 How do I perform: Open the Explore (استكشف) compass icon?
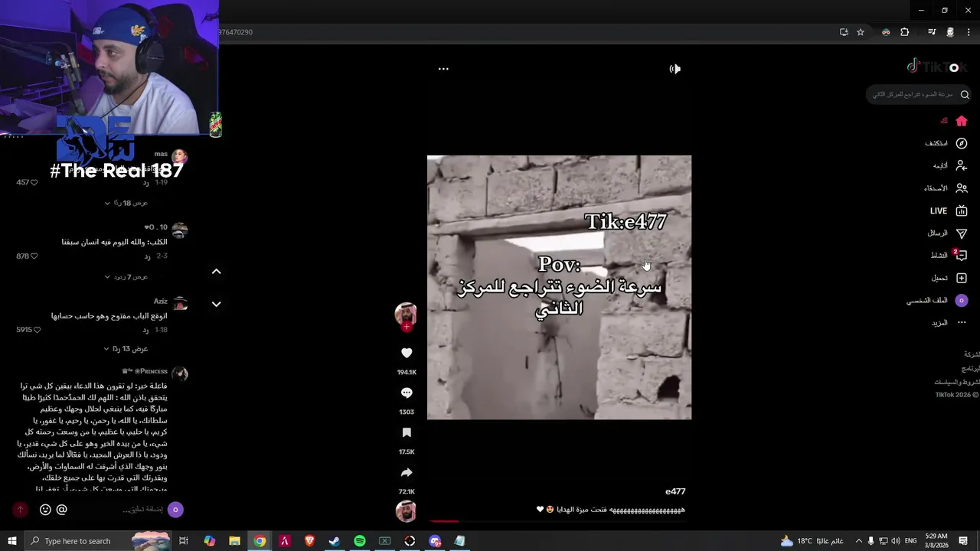(962, 143)
